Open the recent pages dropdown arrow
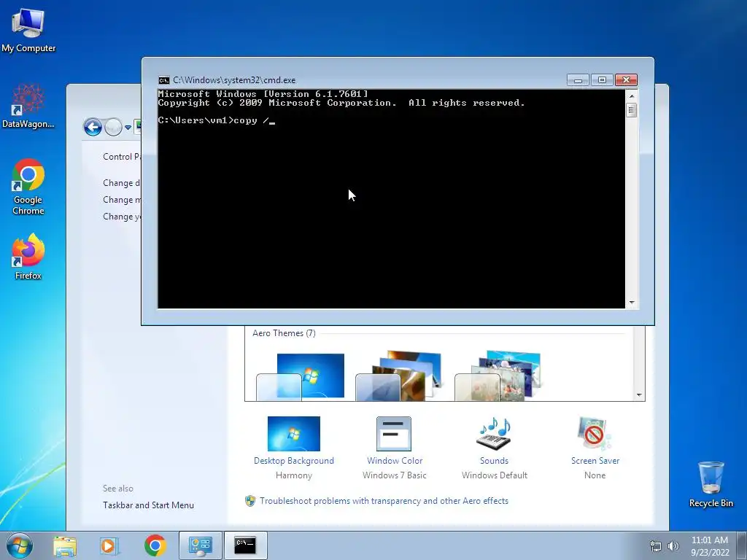 point(128,128)
